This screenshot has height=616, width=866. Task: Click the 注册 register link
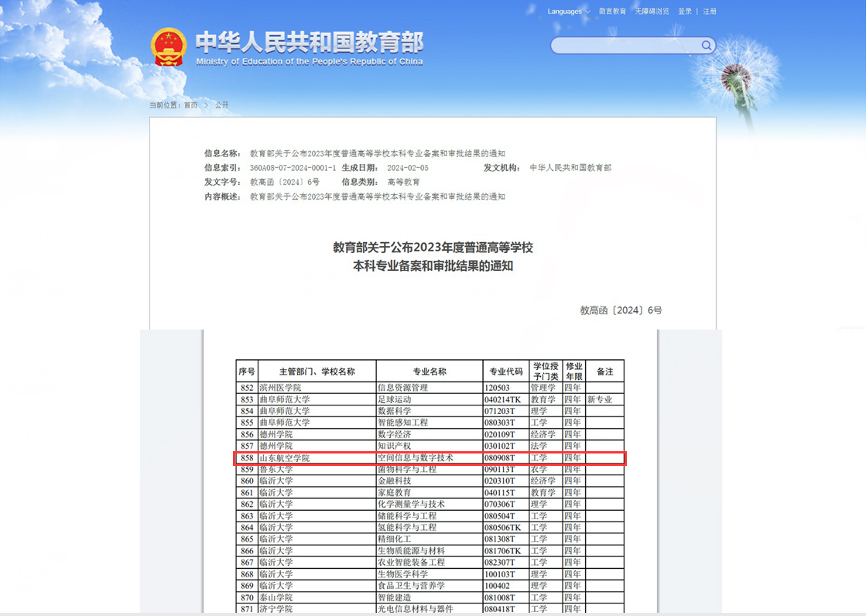point(710,11)
